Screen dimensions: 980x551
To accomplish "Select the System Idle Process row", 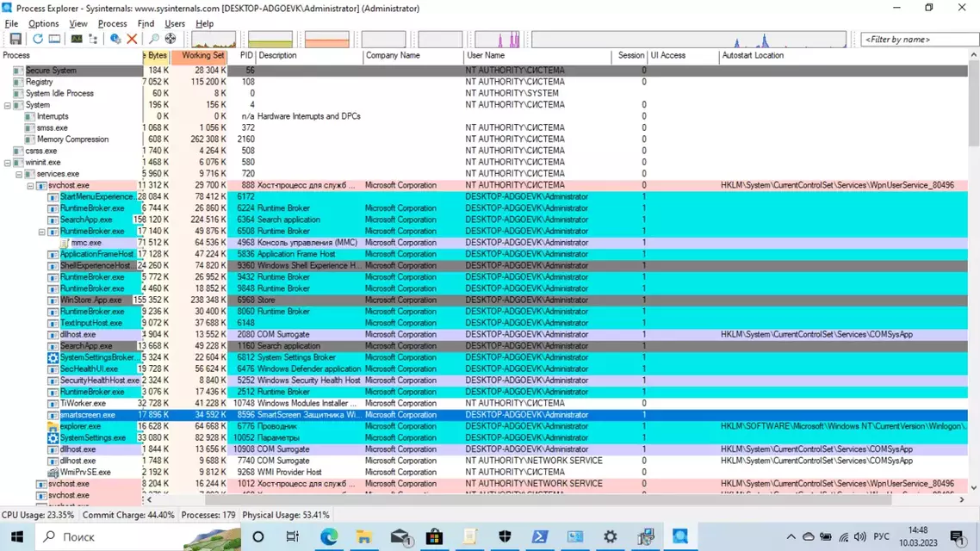I will pos(484,93).
